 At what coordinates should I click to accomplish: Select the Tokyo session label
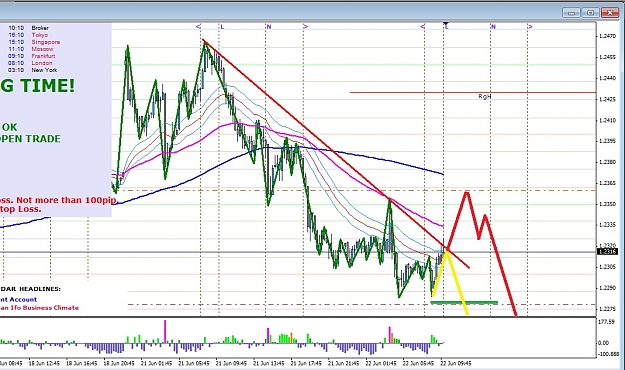(39, 35)
